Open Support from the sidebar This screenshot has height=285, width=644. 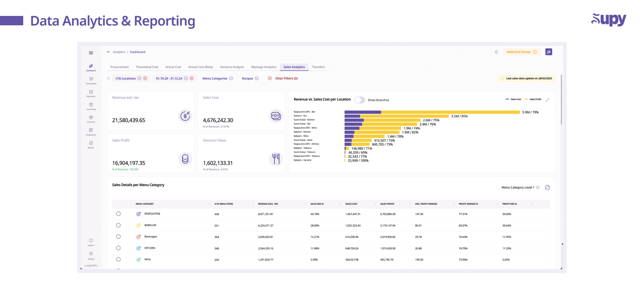coord(90,242)
